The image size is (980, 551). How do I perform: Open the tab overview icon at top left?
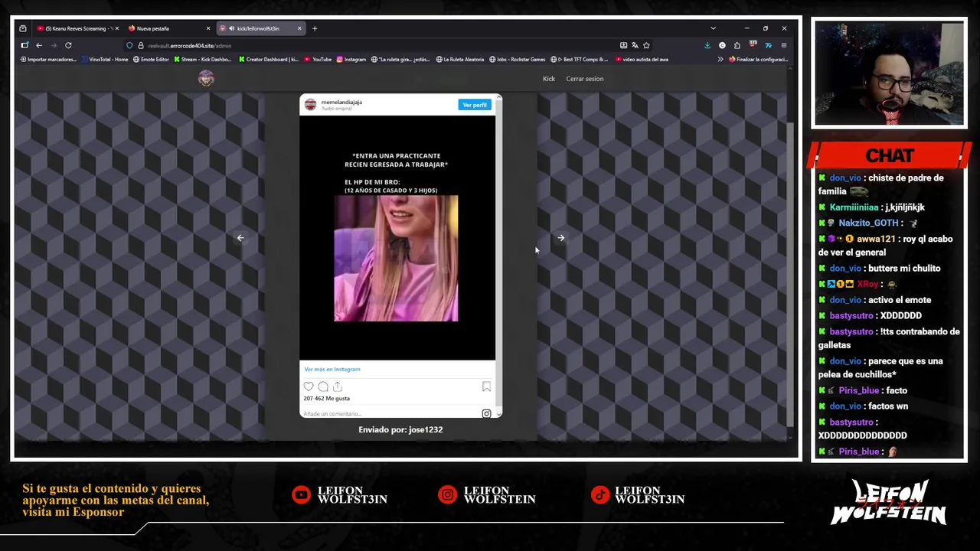pos(22,28)
